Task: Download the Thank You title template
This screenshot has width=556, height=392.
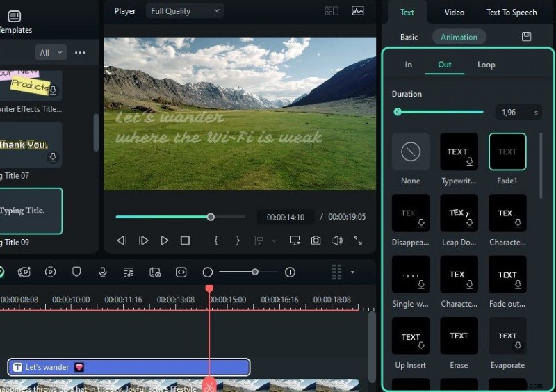Action: [x=53, y=157]
